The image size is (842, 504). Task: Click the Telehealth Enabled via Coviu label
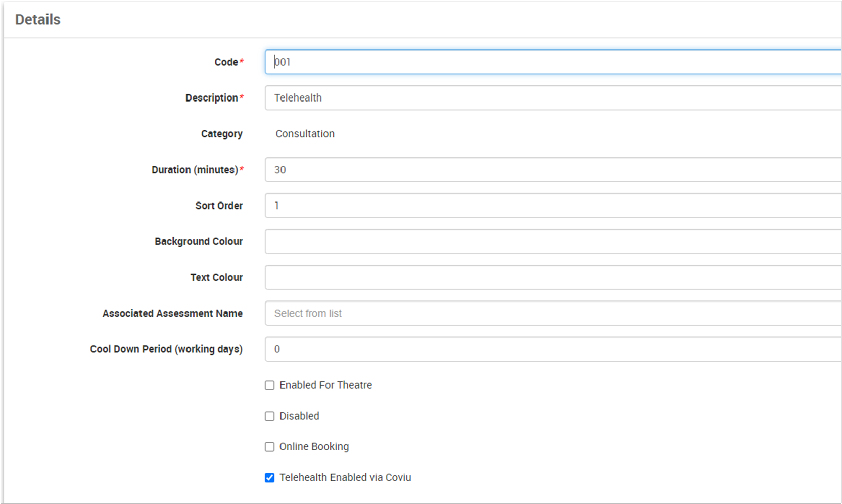click(x=345, y=478)
